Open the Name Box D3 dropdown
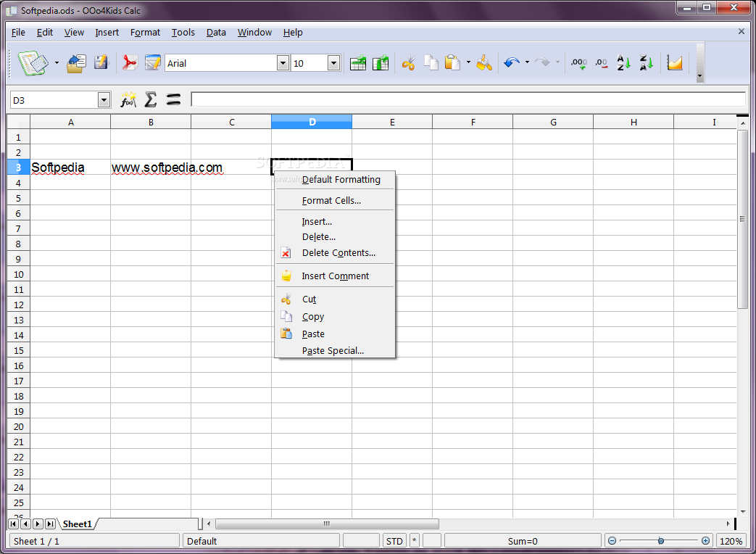 104,100
